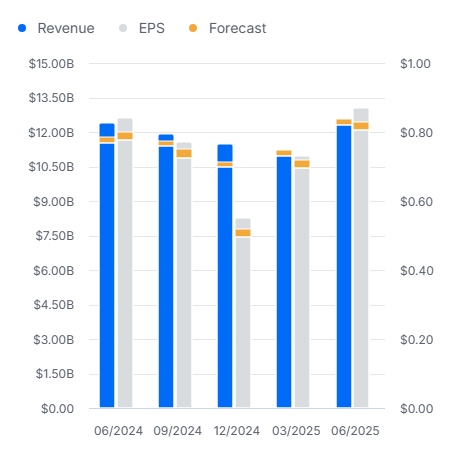Click the 06/2025 x-axis label

[x=355, y=431]
